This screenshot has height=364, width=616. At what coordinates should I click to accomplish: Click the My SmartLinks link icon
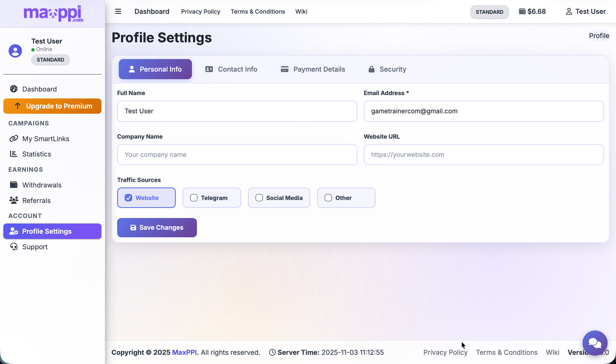(14, 139)
